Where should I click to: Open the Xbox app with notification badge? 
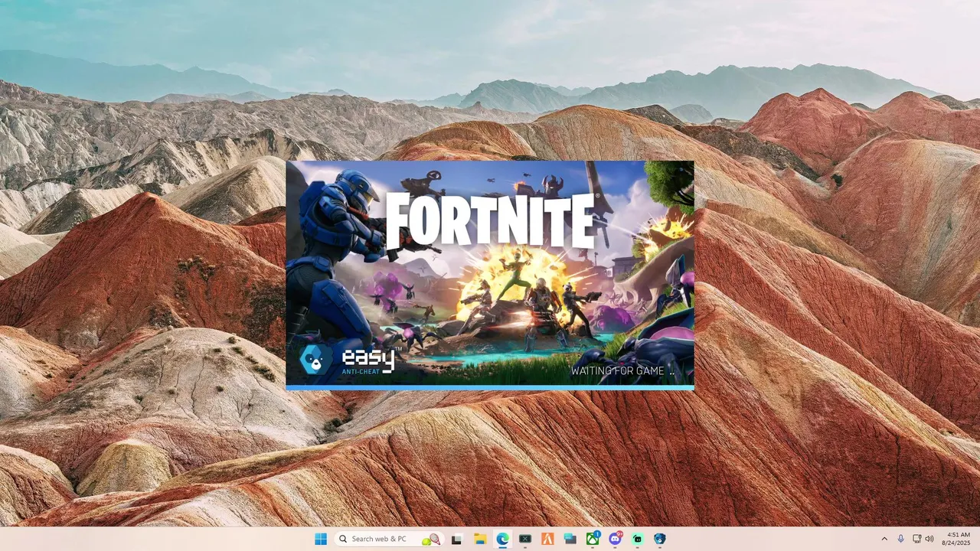pos(593,539)
